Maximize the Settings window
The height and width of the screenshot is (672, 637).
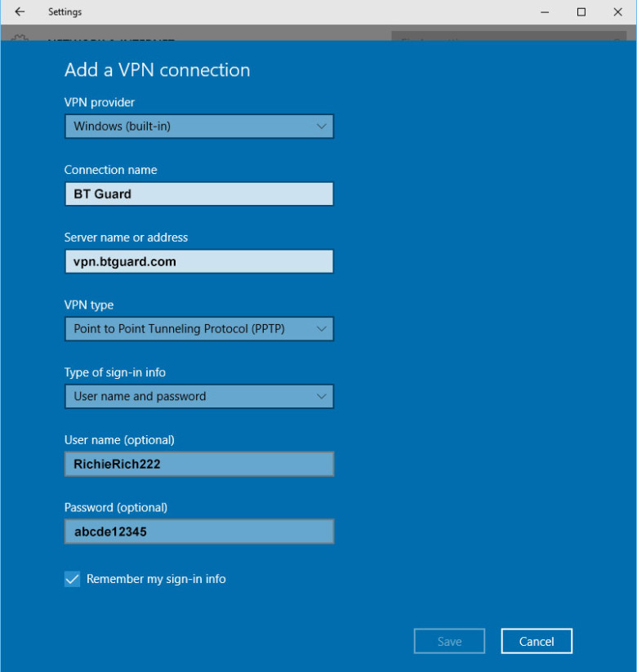pyautogui.click(x=581, y=12)
